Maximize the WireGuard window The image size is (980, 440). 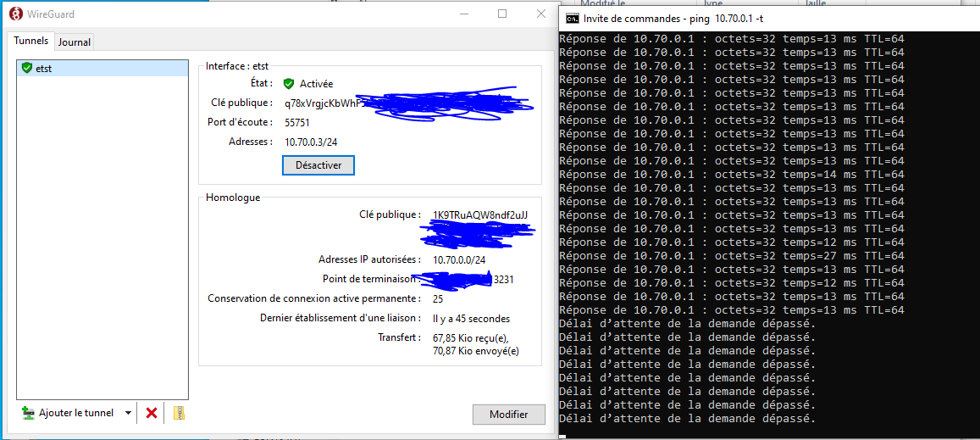(x=502, y=14)
